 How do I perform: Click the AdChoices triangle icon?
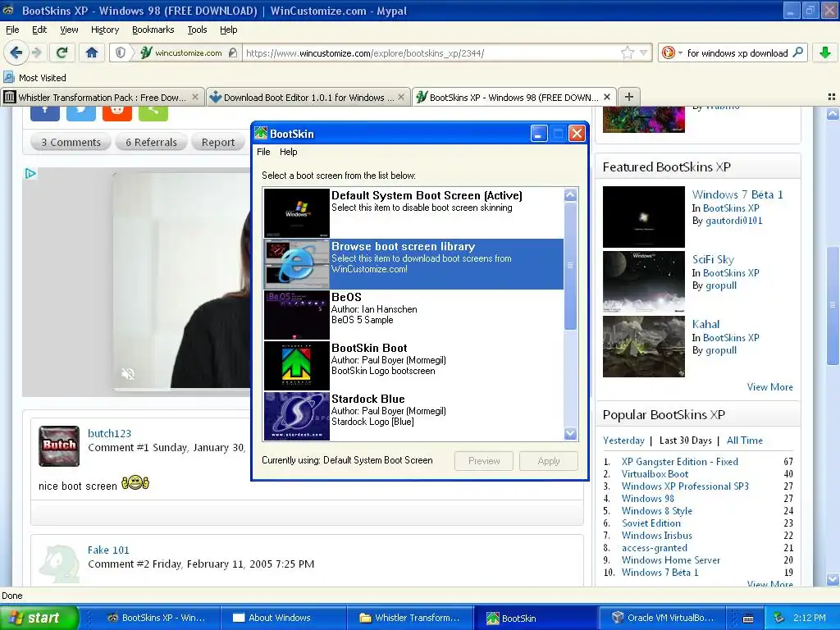tap(30, 174)
